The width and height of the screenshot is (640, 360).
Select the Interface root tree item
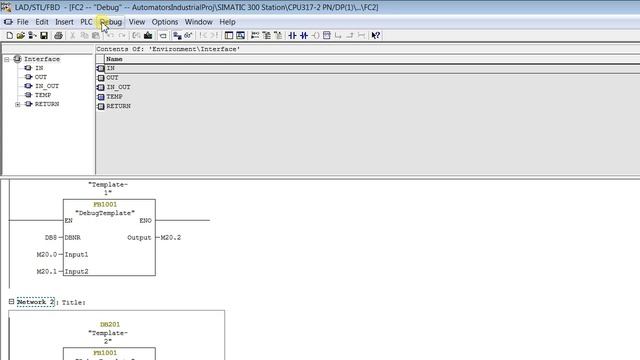pyautogui.click(x=42, y=59)
